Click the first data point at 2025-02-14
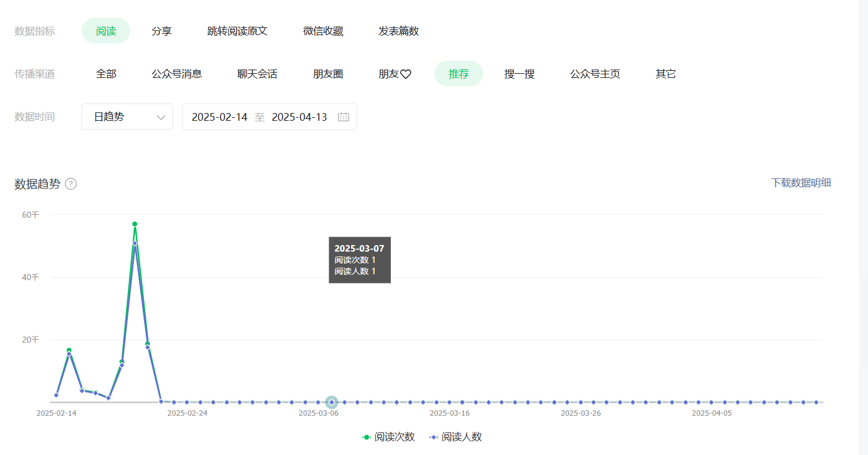Image resolution: width=868 pixels, height=455 pixels. [x=56, y=395]
